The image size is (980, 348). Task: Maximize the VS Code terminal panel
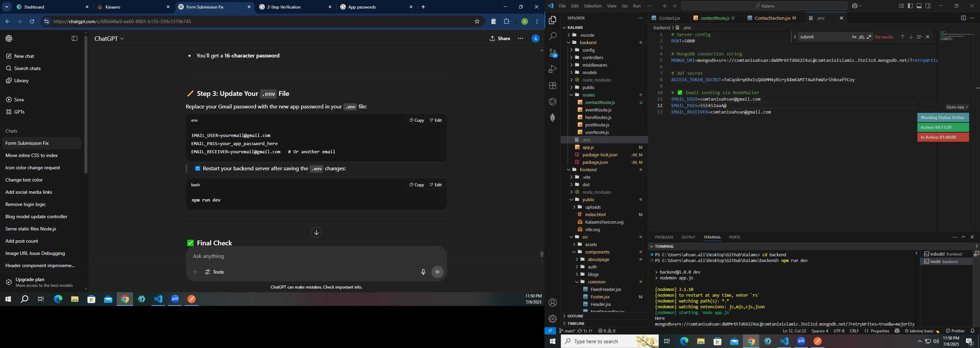(x=963, y=237)
